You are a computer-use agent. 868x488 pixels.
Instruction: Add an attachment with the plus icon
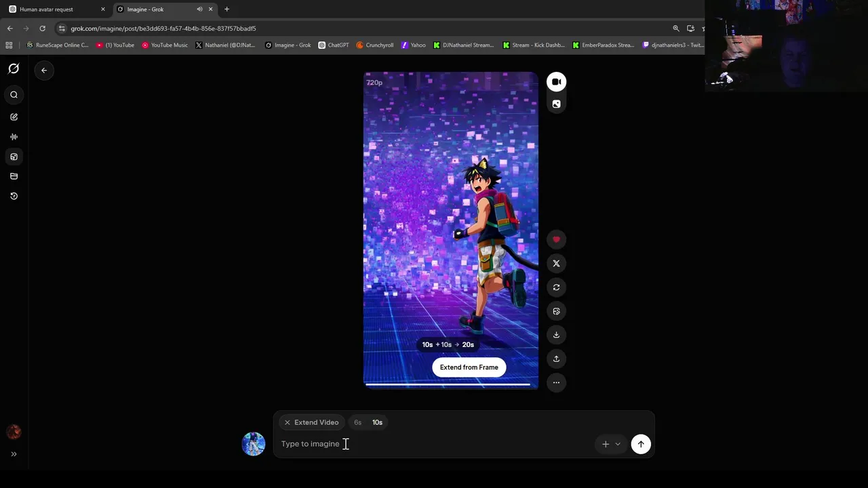click(606, 444)
